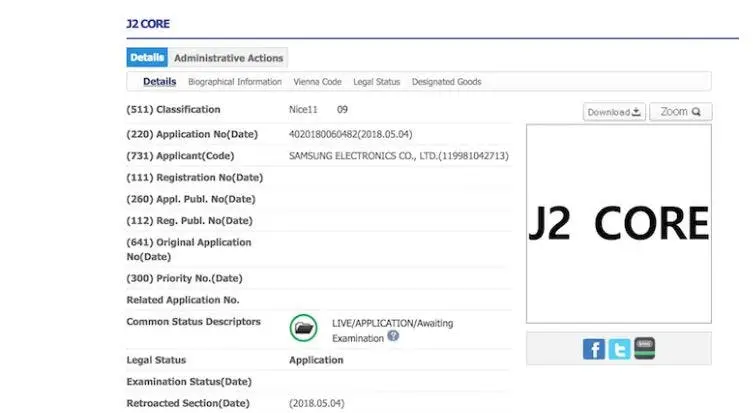Screen dimensions: 753x413
Task: Click the J2 CORE trademark image
Action: [x=619, y=224]
